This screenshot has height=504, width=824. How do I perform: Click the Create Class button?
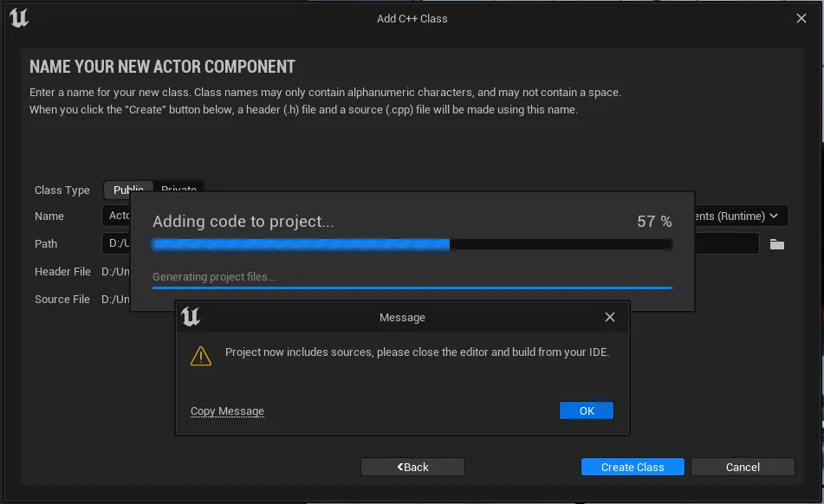pyautogui.click(x=633, y=467)
